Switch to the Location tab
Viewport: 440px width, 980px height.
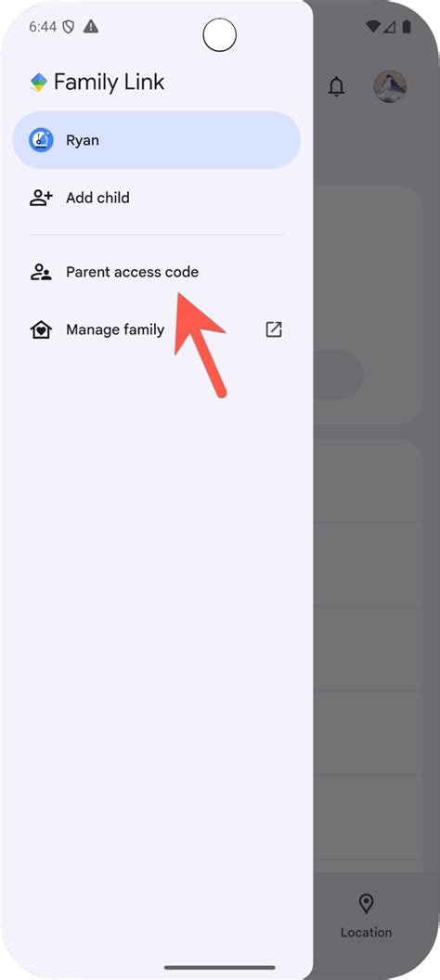pyautogui.click(x=367, y=916)
